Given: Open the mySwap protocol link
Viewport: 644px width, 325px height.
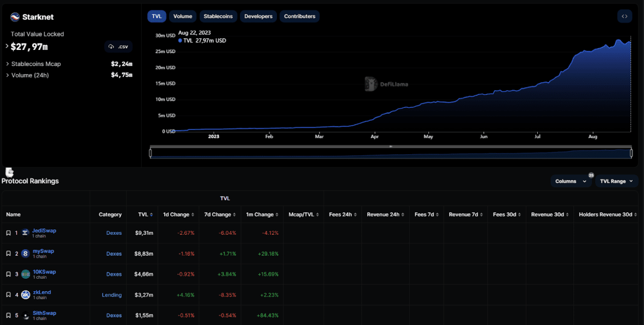Looking at the screenshot, I should [43, 251].
